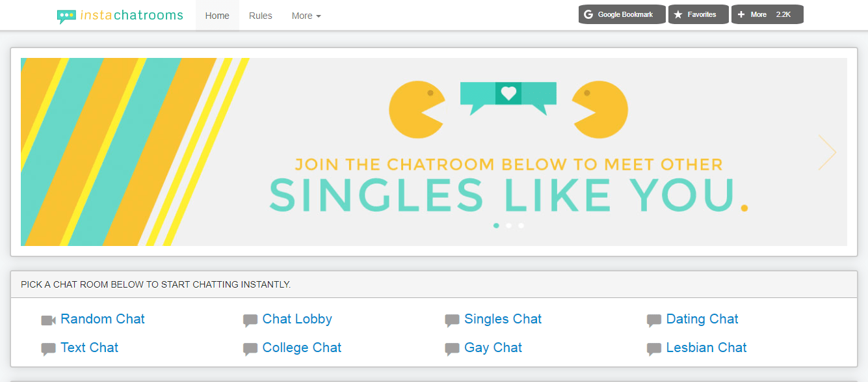Image resolution: width=868 pixels, height=382 pixels.
Task: Click the instachatrooms logo icon
Action: click(66, 16)
